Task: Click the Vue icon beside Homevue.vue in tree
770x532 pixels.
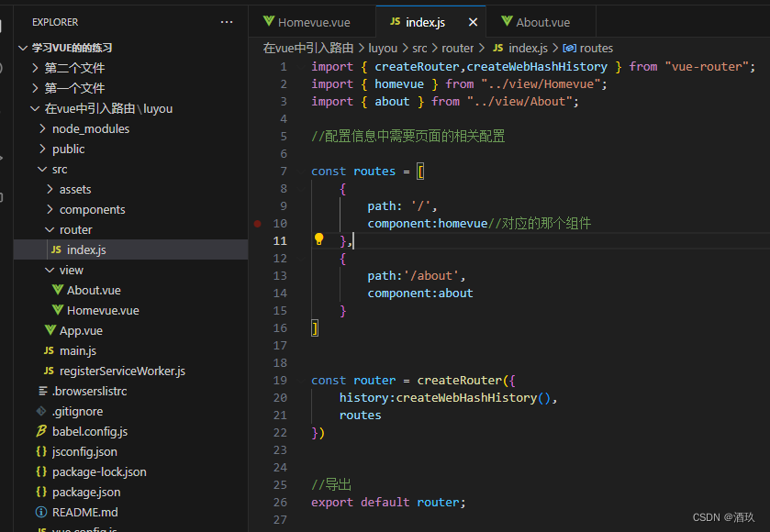Action: pos(58,310)
